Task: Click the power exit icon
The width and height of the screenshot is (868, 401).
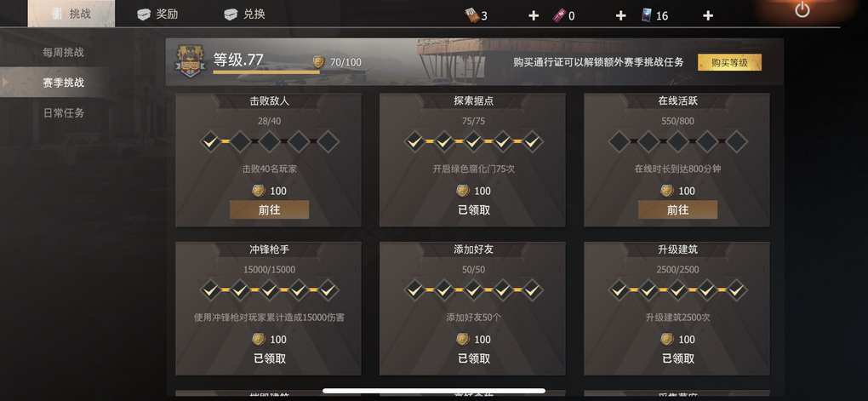Action: 802,9
